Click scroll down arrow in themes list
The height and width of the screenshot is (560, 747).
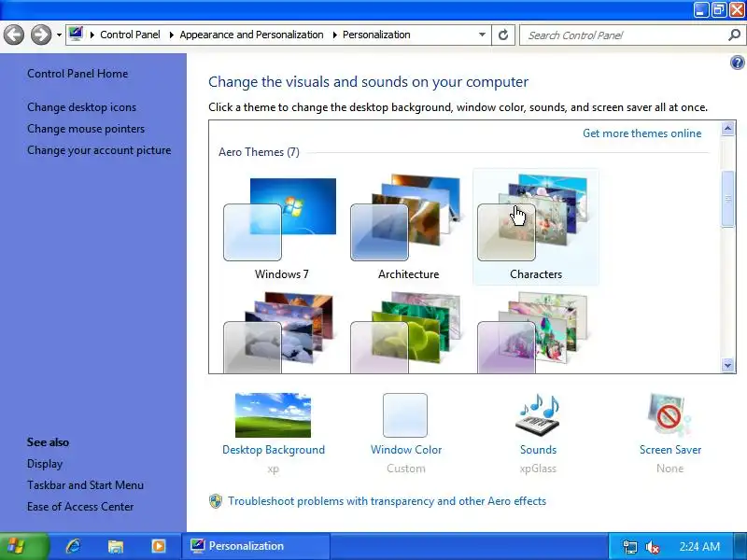727,365
